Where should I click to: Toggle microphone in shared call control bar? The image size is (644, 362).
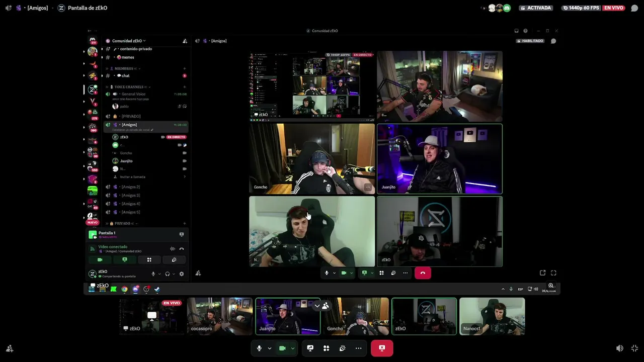[327, 273]
